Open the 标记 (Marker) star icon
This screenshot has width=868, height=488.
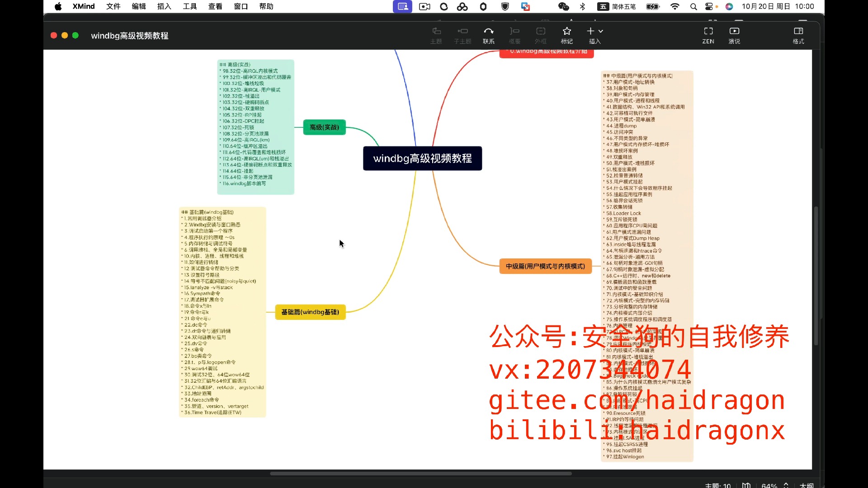(x=566, y=35)
